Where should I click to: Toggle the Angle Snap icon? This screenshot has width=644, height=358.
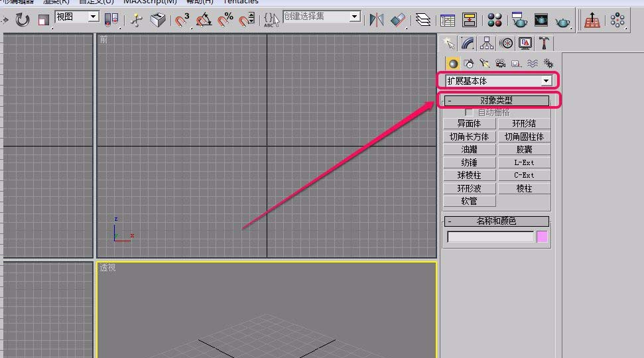point(204,20)
